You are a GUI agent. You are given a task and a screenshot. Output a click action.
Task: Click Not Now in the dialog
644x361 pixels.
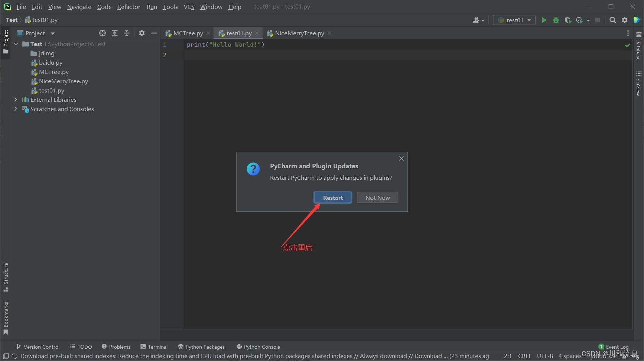[377, 198]
